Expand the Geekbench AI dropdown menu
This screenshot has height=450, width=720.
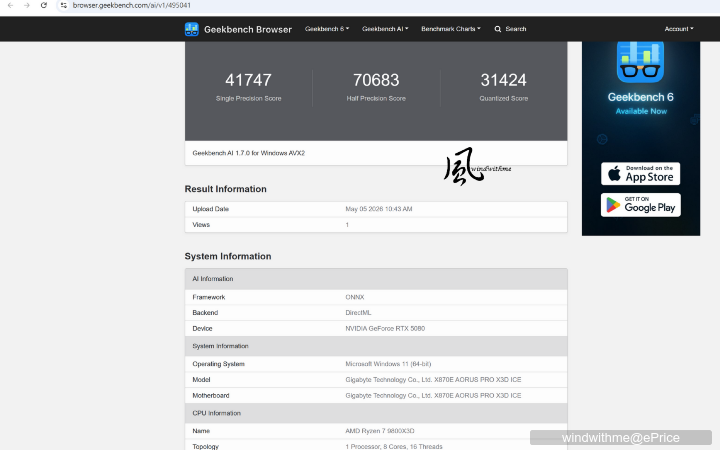[x=385, y=29]
